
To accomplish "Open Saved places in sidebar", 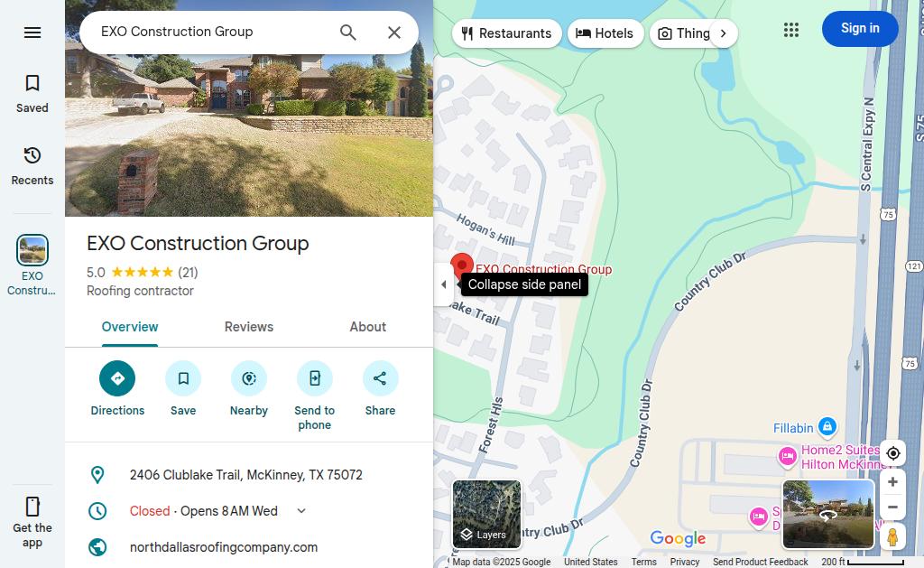I will pos(32,93).
